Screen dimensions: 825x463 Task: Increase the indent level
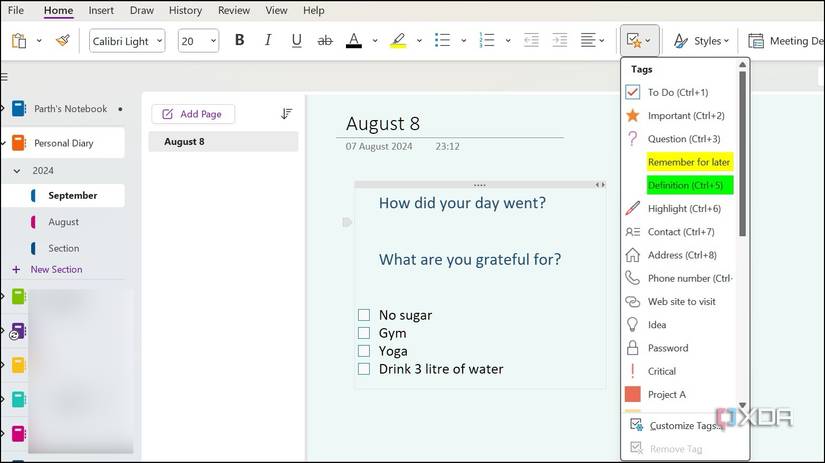pos(559,41)
